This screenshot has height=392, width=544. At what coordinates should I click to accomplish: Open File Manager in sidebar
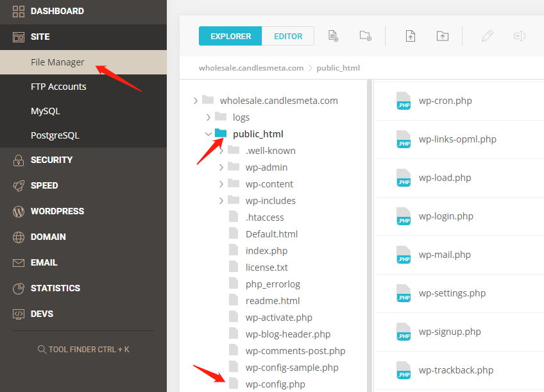click(83, 62)
